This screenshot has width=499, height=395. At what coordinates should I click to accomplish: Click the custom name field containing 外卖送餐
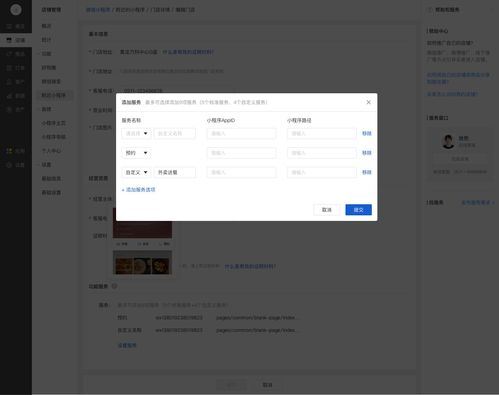pos(175,172)
